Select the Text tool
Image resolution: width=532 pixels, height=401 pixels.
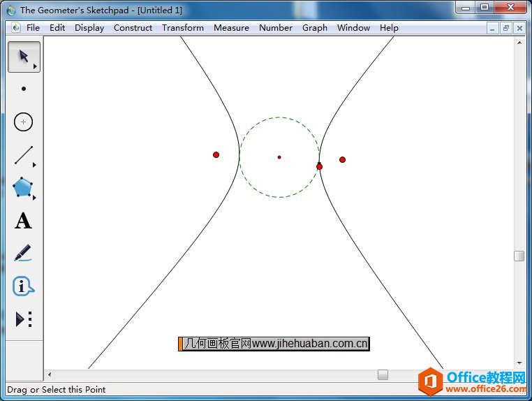point(23,221)
